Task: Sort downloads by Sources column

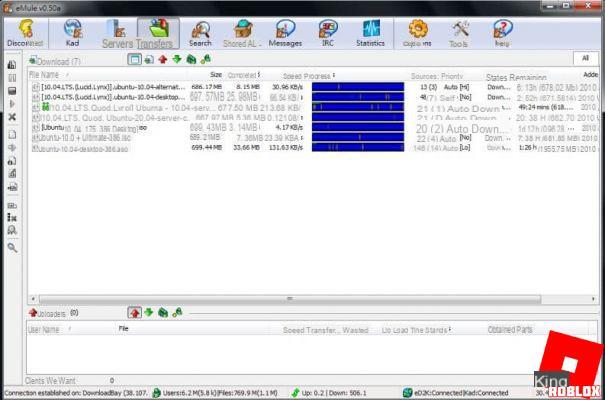Action: tap(424, 76)
